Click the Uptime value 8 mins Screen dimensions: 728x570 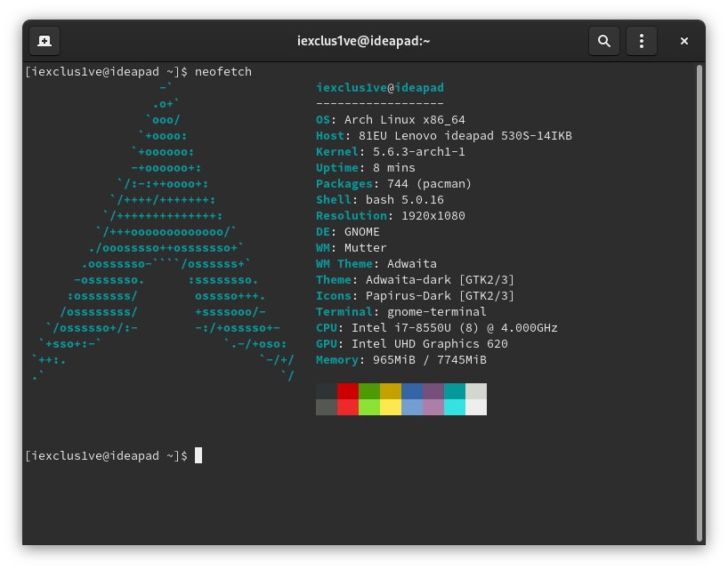393,168
